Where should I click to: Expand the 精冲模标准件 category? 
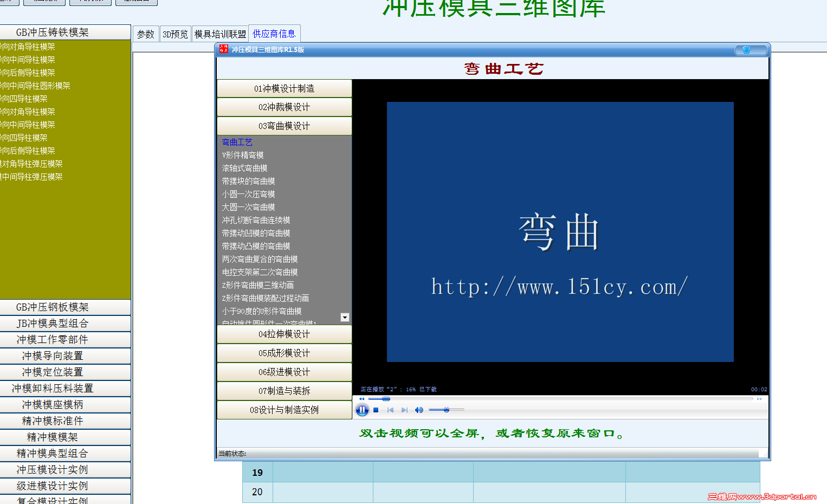(x=65, y=421)
